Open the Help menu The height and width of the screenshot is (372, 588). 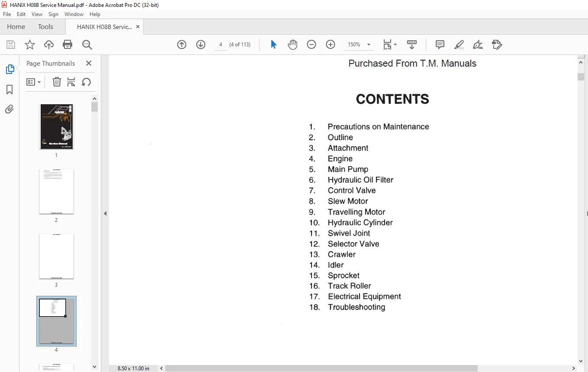pos(95,14)
